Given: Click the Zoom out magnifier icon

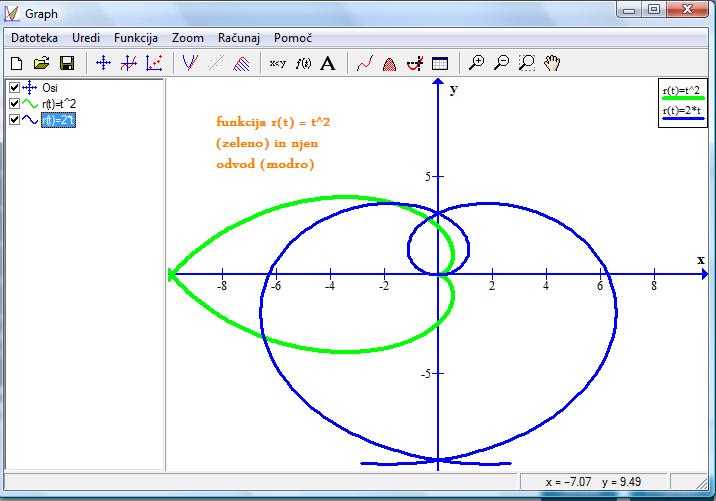Looking at the screenshot, I should 502,63.
